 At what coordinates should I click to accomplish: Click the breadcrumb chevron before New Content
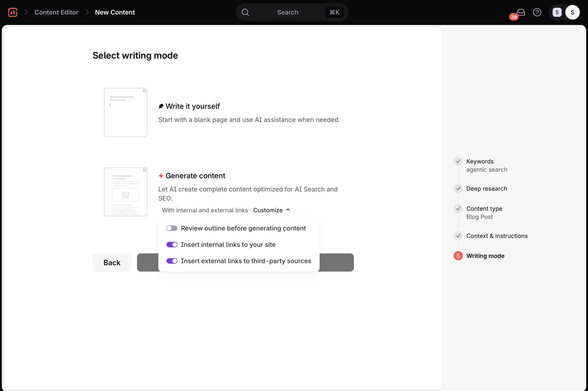pos(87,12)
